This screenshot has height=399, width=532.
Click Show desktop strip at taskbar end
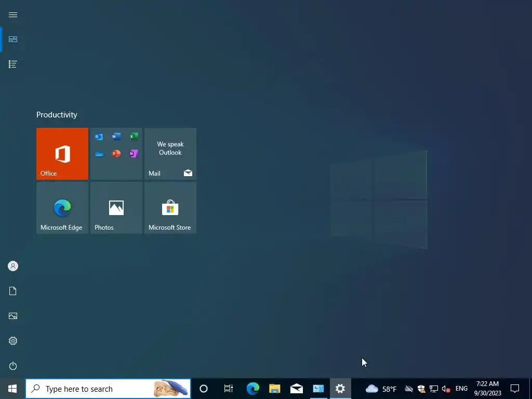(530, 389)
